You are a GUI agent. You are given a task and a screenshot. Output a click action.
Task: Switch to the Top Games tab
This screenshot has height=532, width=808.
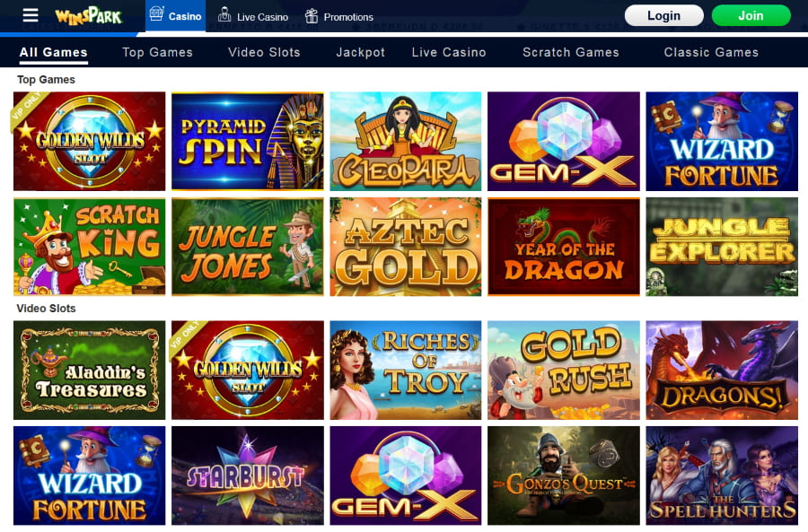(157, 52)
